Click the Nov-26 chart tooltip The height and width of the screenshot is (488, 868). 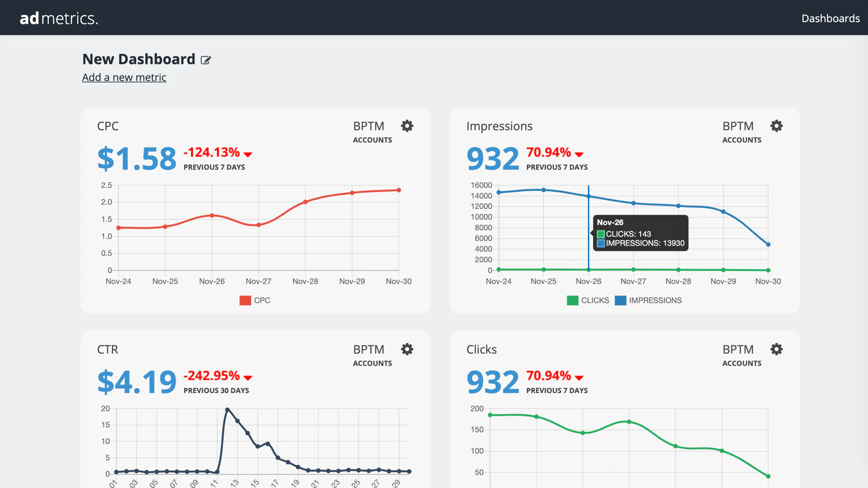[x=640, y=233]
